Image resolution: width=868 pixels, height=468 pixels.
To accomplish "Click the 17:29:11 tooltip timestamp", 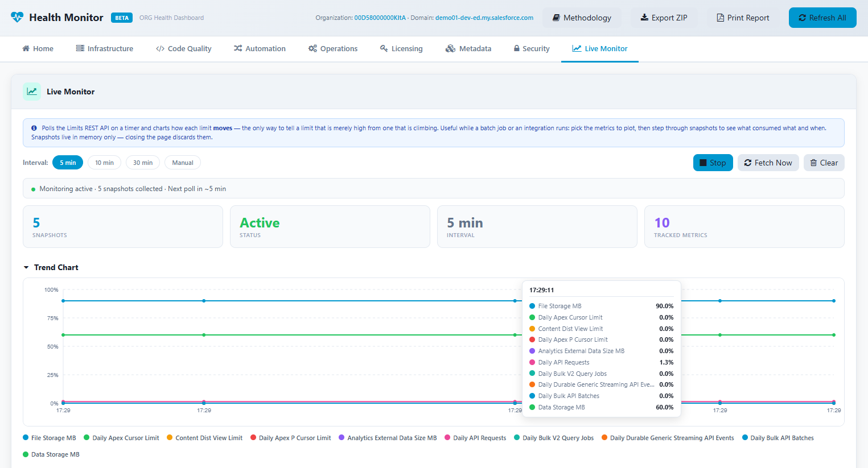I will 541,290.
